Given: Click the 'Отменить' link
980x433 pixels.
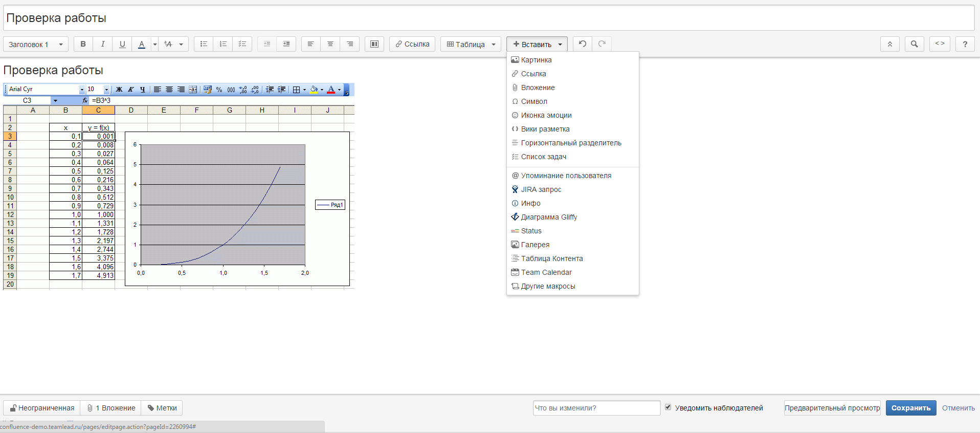Looking at the screenshot, I should 958,408.
